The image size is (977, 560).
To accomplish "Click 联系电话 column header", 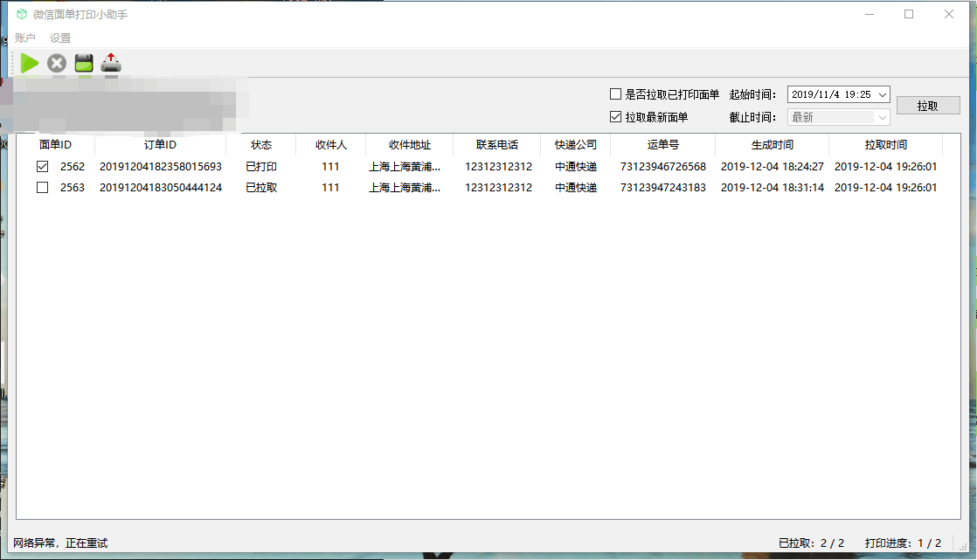I will 496,144.
